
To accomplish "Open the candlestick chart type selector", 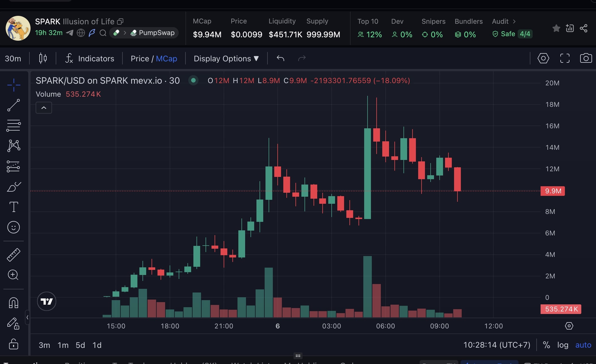I will (x=43, y=58).
